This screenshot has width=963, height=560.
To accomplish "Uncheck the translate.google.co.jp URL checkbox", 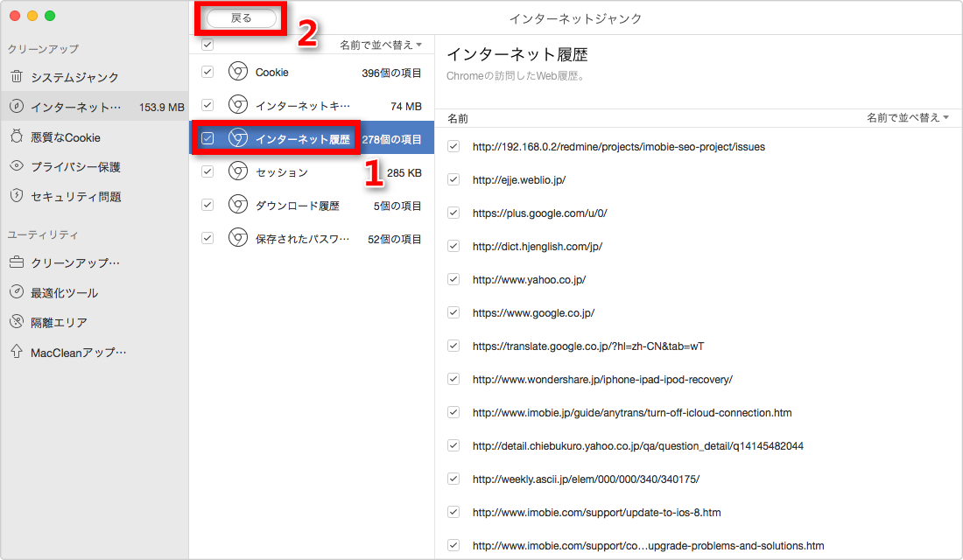I will [x=453, y=345].
